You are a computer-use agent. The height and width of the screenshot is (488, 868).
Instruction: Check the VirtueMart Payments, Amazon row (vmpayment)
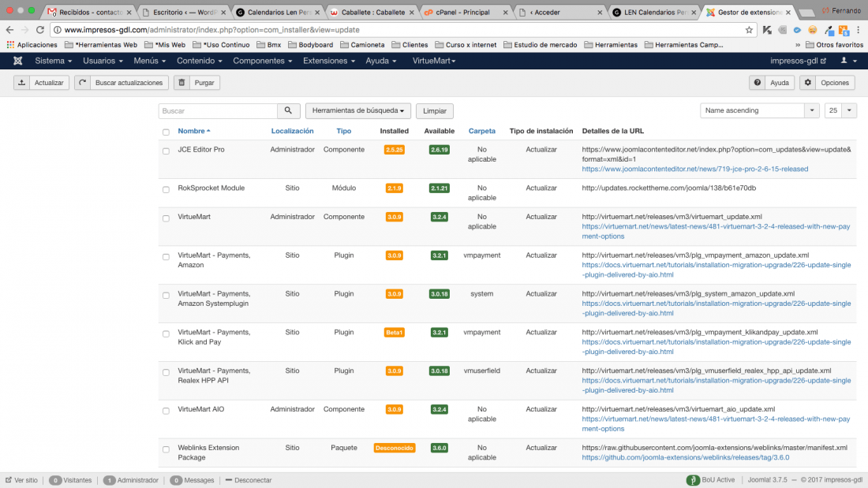pos(166,257)
